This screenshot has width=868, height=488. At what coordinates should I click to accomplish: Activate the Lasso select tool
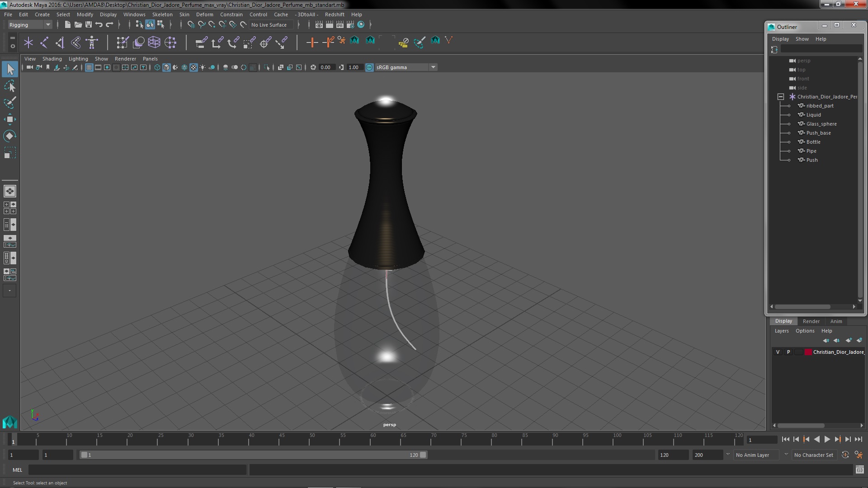pyautogui.click(x=9, y=86)
